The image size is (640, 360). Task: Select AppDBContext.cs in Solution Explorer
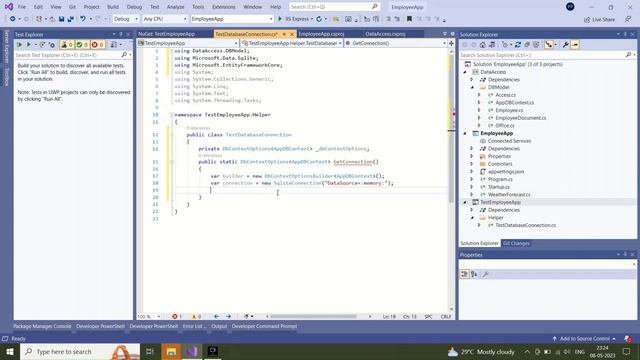click(514, 102)
